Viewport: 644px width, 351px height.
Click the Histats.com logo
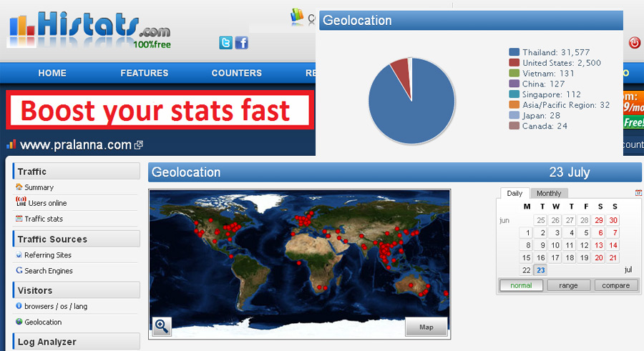click(x=89, y=30)
